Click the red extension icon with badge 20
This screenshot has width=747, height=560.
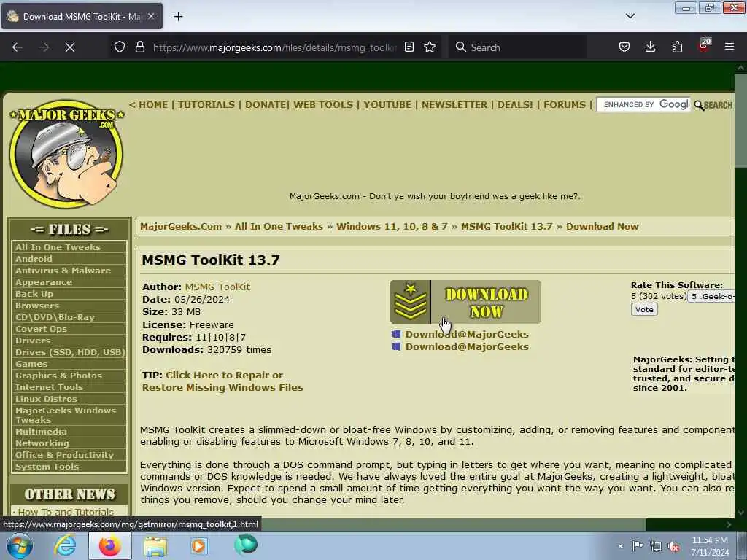704,46
